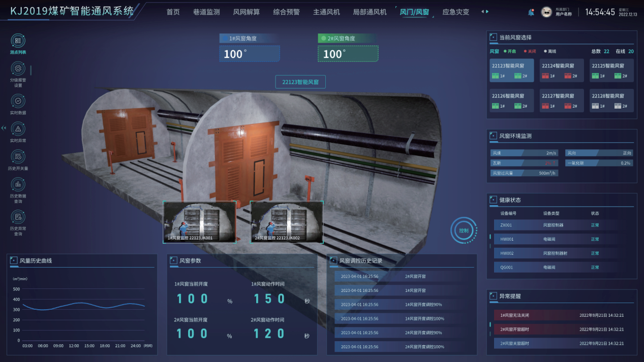Toggle 1# window of 22127智能风窗
Screen dimensions: 644x362
pyautogui.click(x=545, y=106)
